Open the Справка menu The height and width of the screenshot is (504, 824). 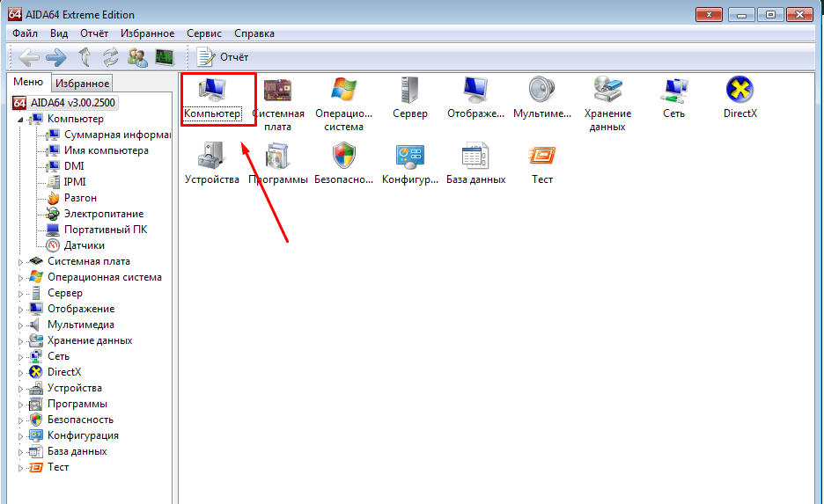tap(254, 33)
